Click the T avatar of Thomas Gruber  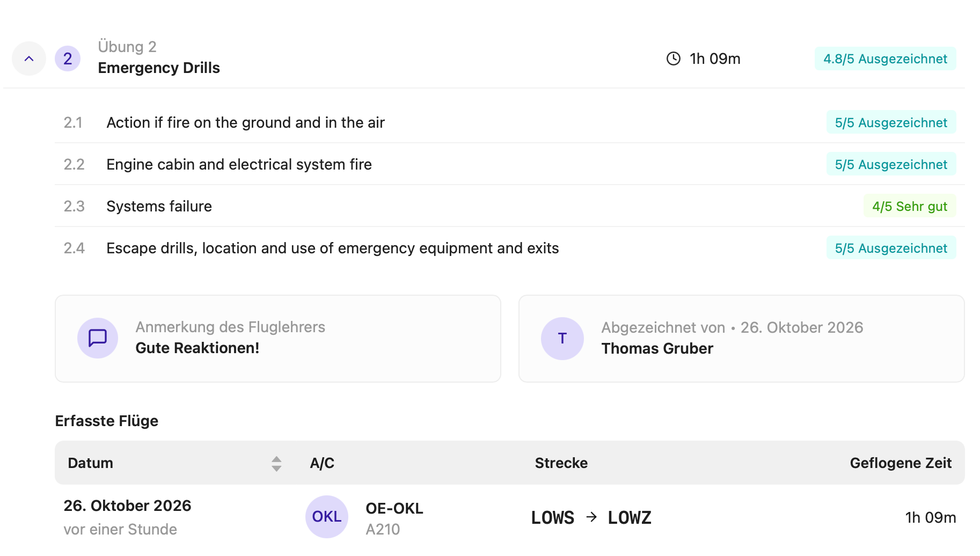click(562, 338)
